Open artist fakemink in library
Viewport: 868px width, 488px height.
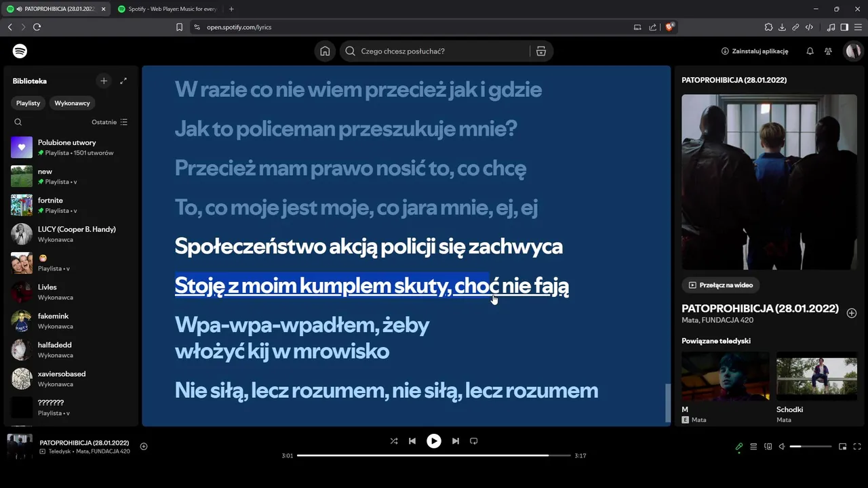[71, 321]
